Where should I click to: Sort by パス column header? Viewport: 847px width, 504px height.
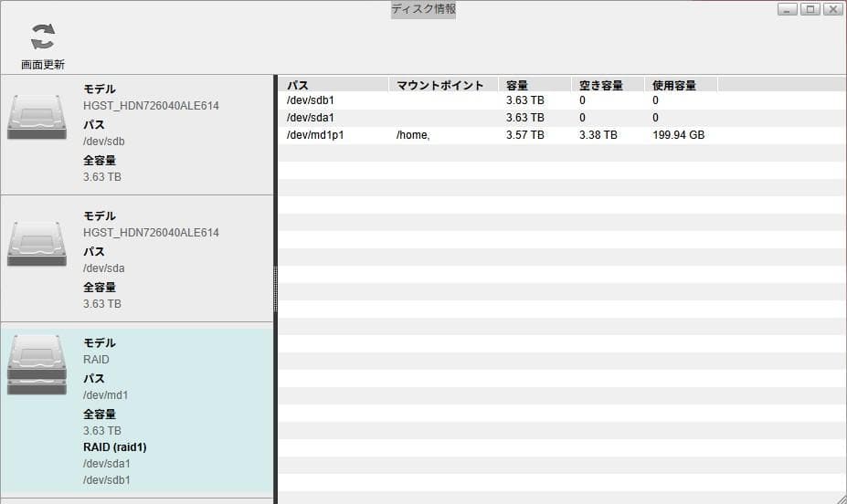334,85
